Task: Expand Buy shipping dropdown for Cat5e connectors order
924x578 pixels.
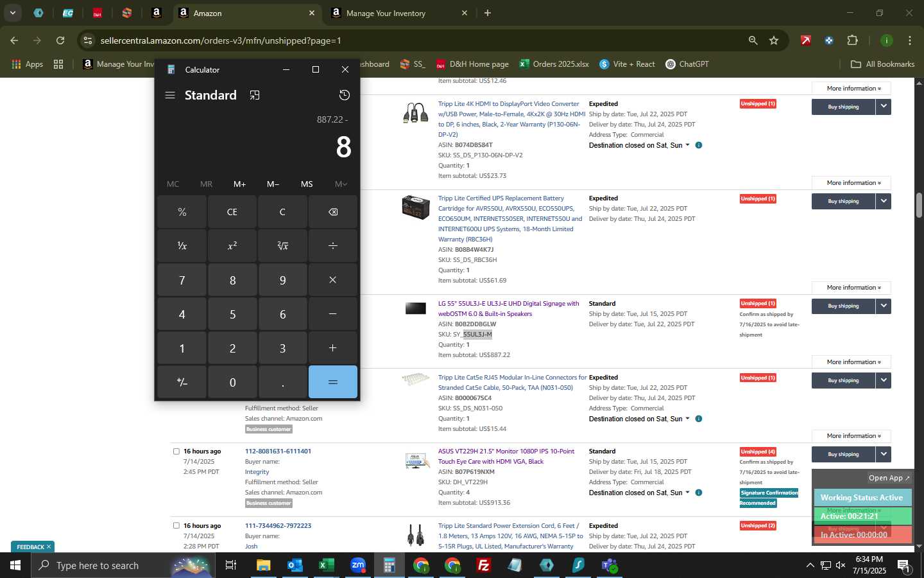Action: [x=884, y=380]
